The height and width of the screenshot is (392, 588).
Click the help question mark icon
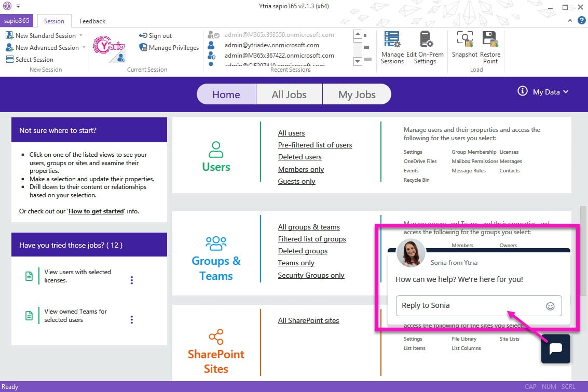(581, 21)
